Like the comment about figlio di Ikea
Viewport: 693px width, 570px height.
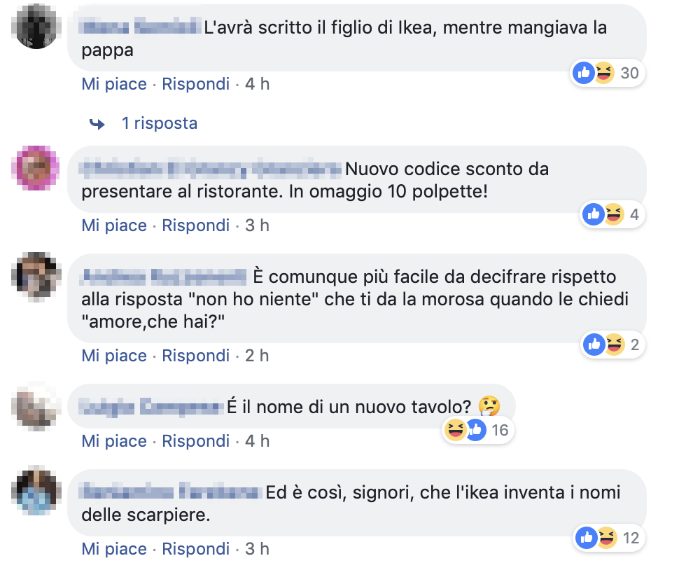[x=114, y=84]
